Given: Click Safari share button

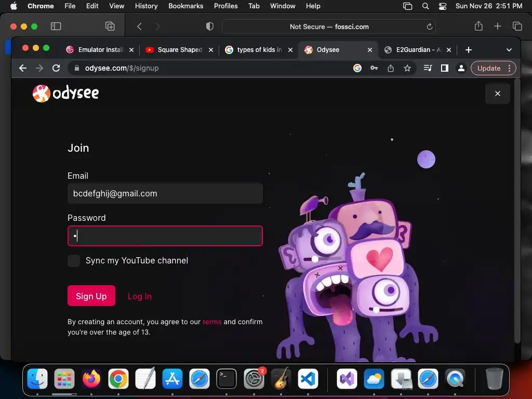Looking at the screenshot, I should [x=478, y=26].
